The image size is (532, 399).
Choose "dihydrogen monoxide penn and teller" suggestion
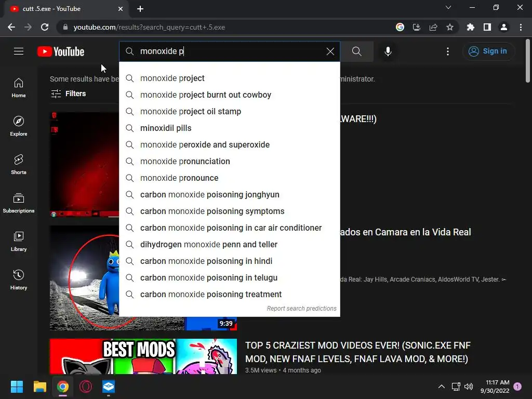[x=229, y=244]
